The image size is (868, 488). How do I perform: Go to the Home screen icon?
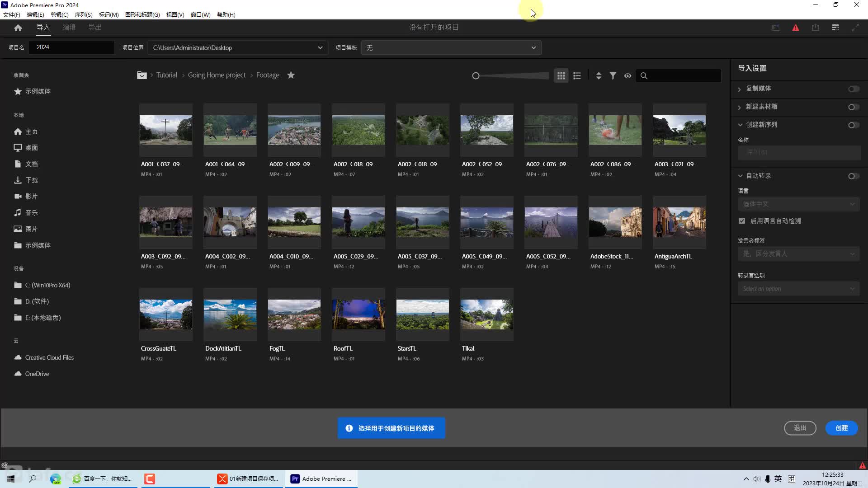tap(18, 28)
